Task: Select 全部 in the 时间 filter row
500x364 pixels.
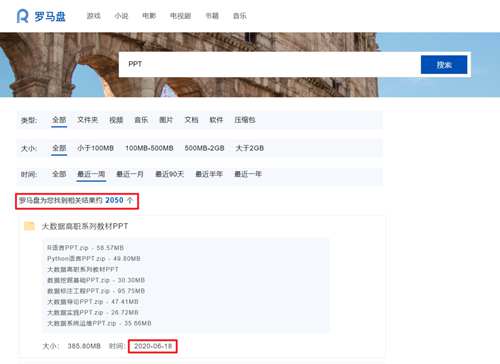Action: tap(59, 174)
